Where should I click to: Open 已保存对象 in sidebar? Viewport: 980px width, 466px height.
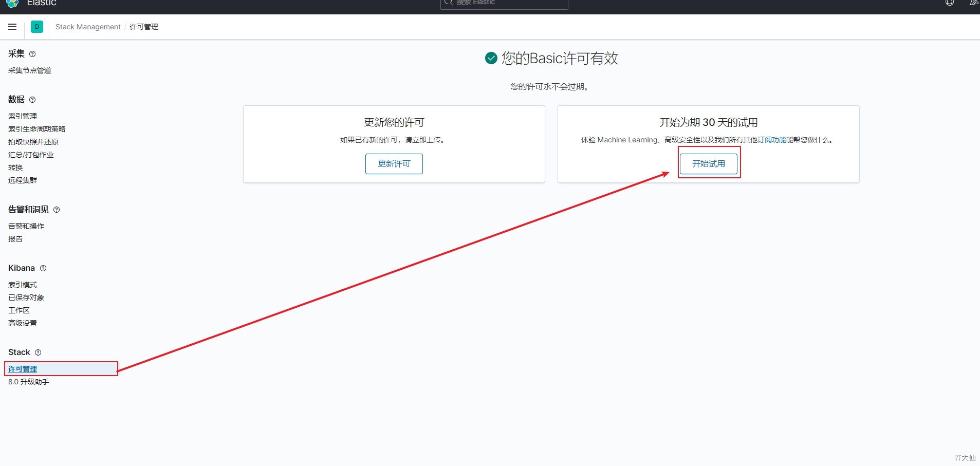tap(26, 297)
